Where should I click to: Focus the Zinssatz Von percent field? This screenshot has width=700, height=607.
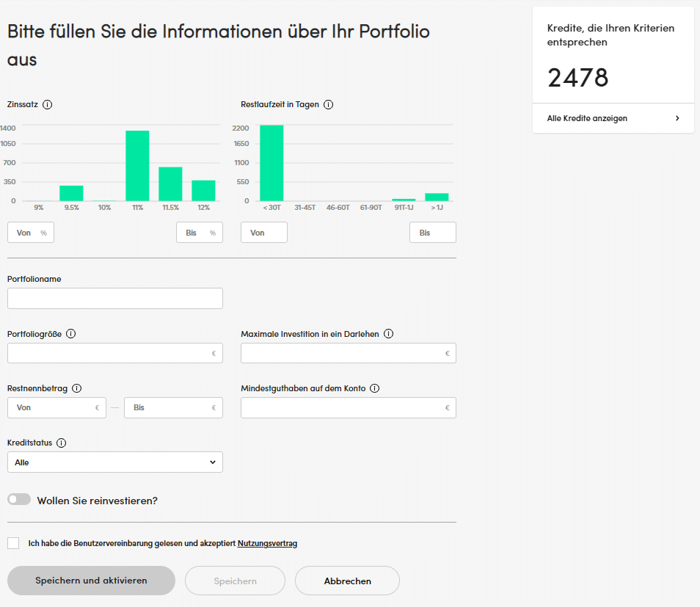coord(31,233)
